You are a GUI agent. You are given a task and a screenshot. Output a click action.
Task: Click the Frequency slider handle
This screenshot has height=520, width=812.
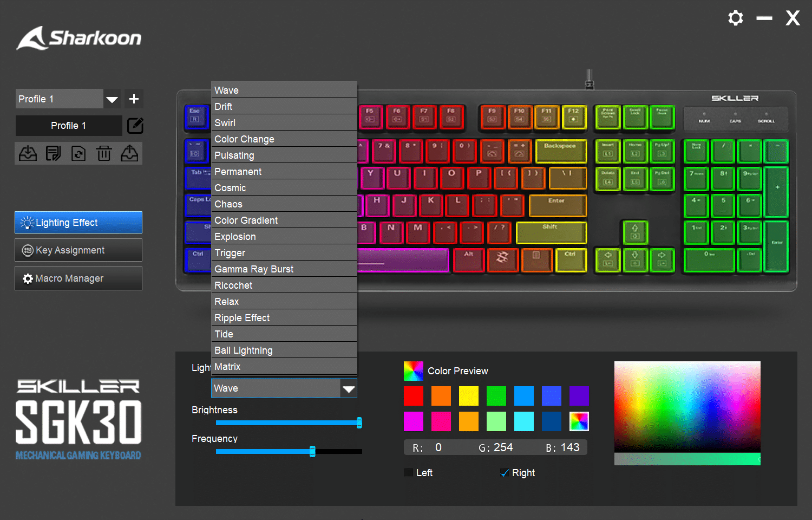coord(312,451)
